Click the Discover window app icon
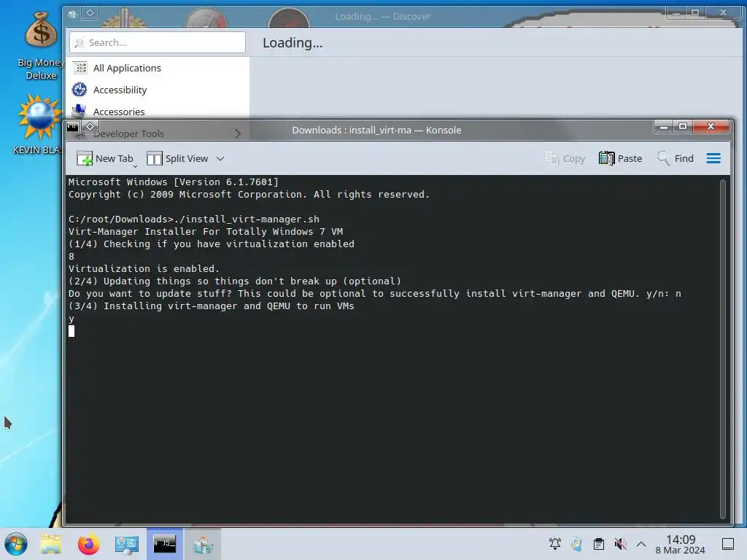 click(72, 15)
